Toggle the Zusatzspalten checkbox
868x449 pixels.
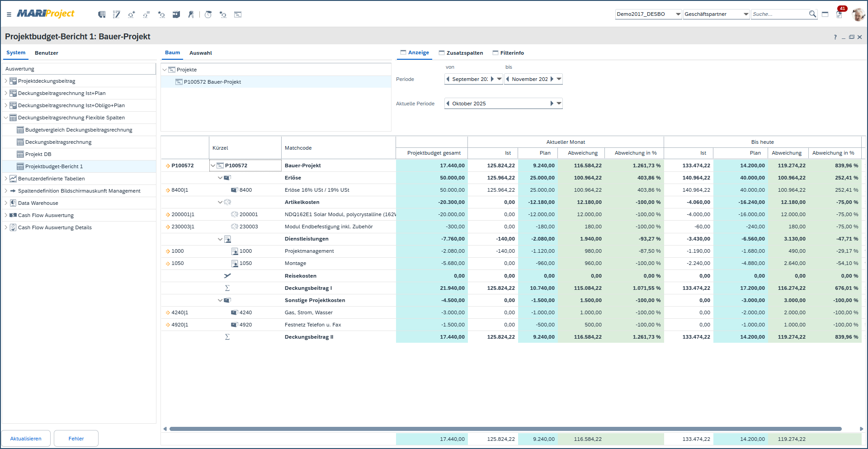442,53
